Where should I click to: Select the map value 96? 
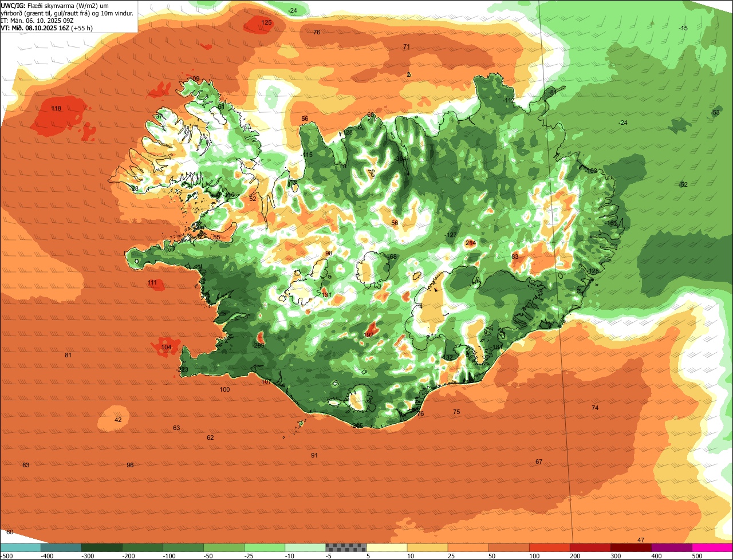pos(130,465)
